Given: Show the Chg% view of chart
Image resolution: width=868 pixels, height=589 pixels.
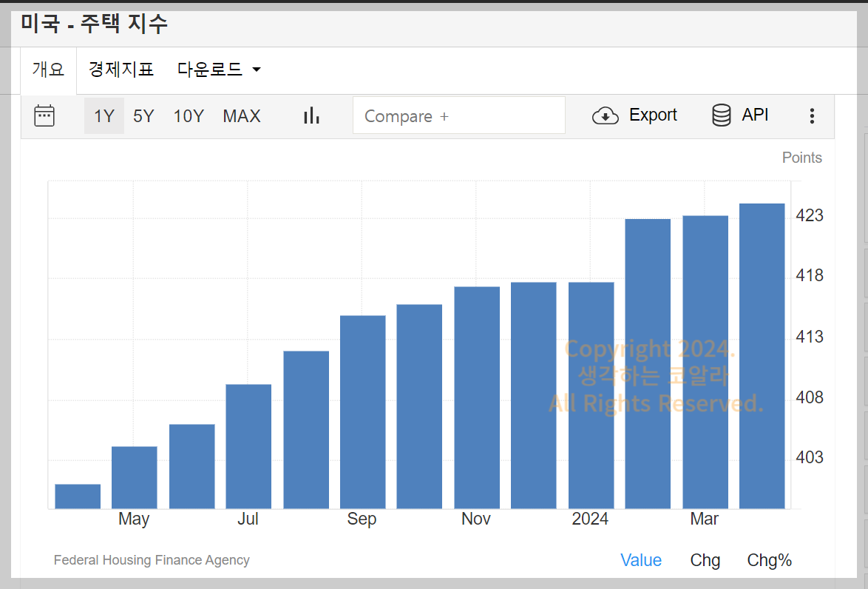Looking at the screenshot, I should click(x=769, y=560).
